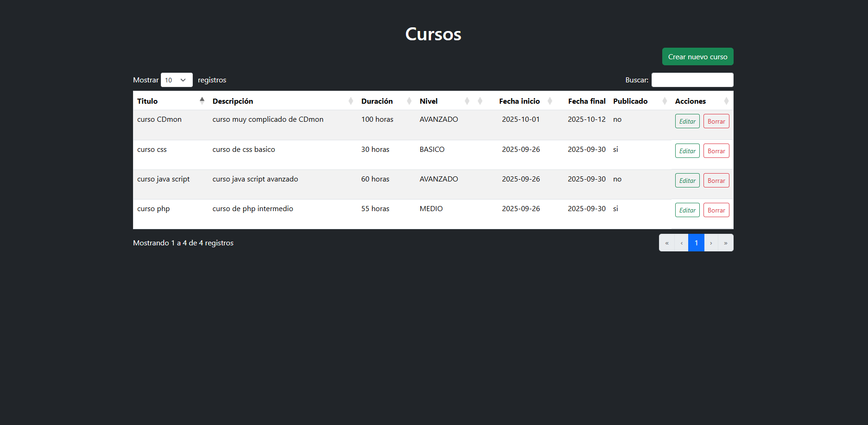Open the Mostrar registros dropdown

tap(176, 80)
